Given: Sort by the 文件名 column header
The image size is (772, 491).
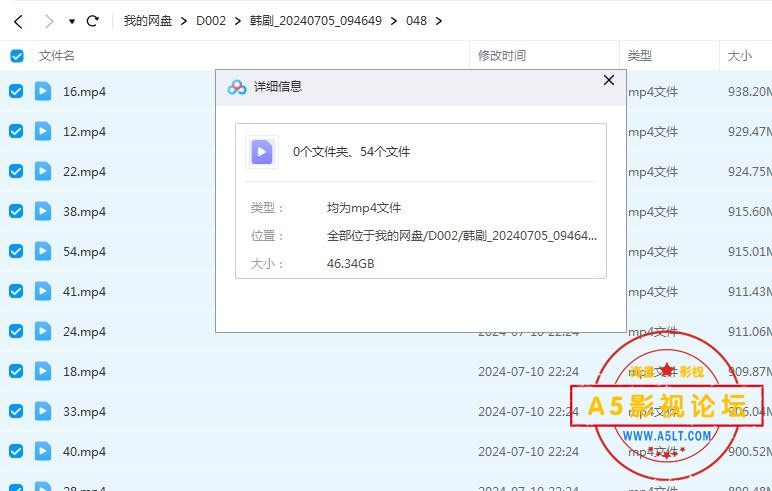Looking at the screenshot, I should pos(57,56).
